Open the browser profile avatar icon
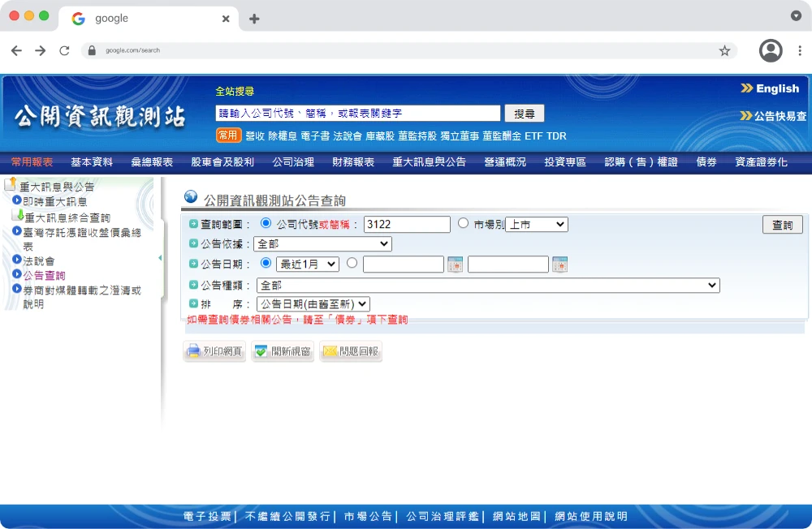The image size is (812, 529). (770, 50)
